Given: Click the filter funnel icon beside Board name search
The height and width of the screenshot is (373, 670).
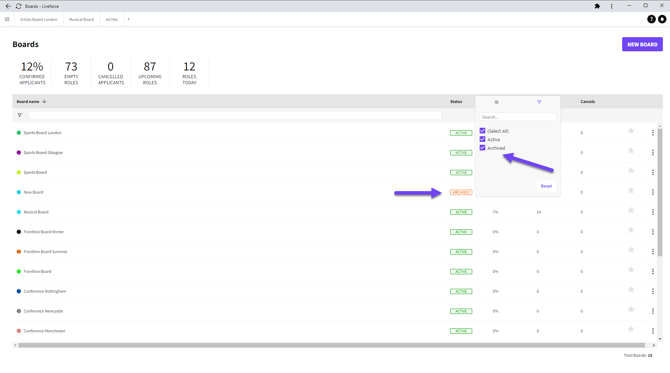Looking at the screenshot, I should 19,115.
